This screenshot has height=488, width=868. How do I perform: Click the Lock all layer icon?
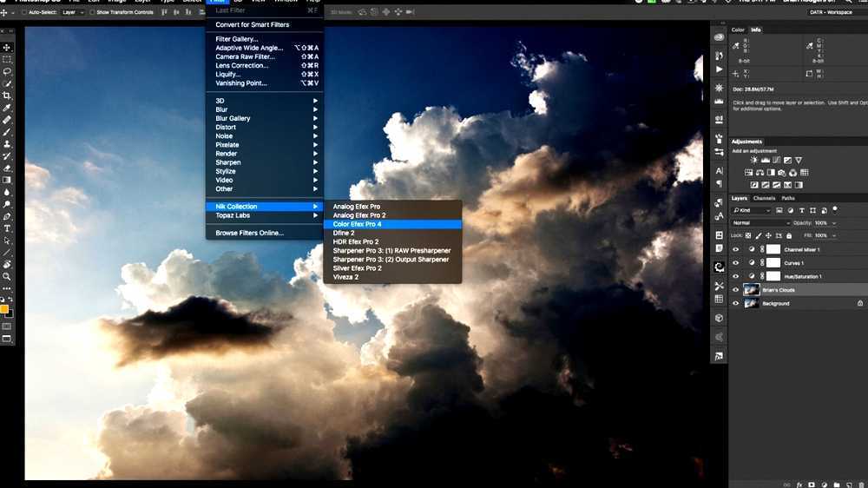pyautogui.click(x=789, y=235)
